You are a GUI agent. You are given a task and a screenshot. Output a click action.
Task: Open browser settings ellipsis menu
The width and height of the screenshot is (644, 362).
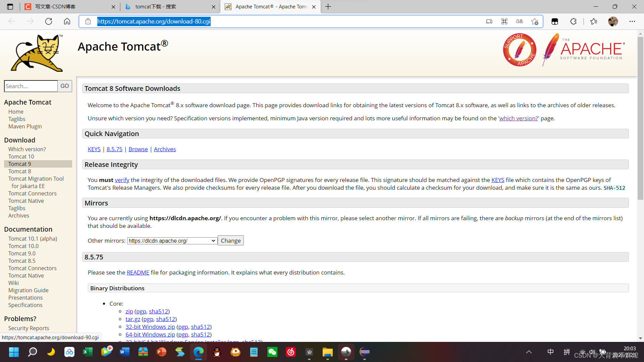pyautogui.click(x=632, y=21)
